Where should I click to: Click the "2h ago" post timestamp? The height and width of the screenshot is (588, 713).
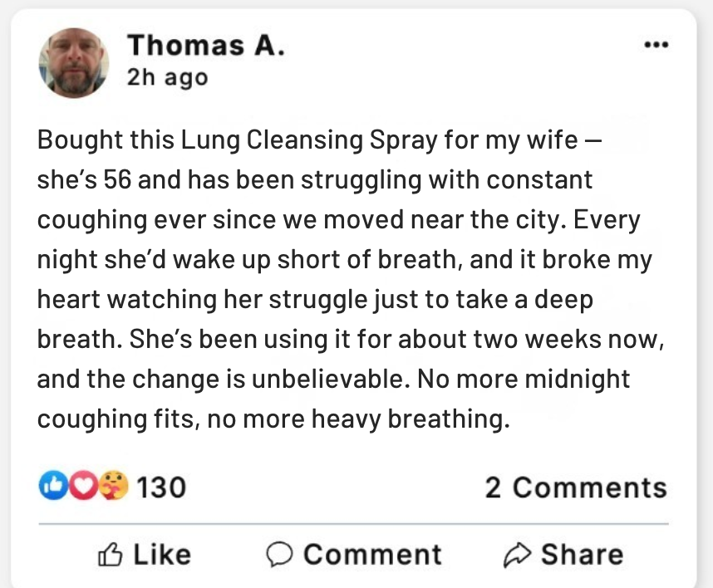tap(167, 78)
